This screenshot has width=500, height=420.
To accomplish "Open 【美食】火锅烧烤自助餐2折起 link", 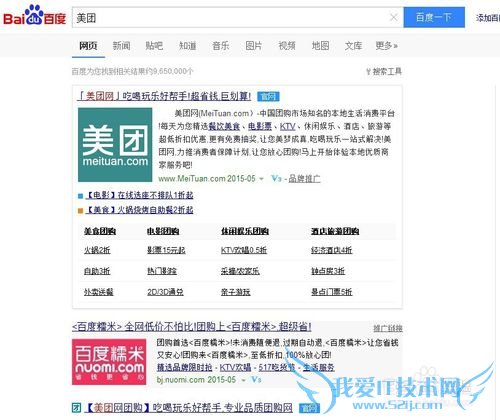I will (x=139, y=210).
